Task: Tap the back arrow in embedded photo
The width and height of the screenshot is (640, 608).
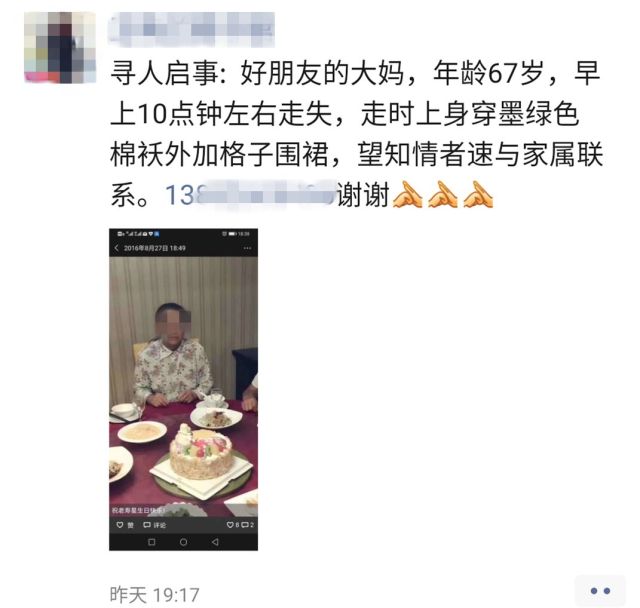Action: [x=117, y=248]
